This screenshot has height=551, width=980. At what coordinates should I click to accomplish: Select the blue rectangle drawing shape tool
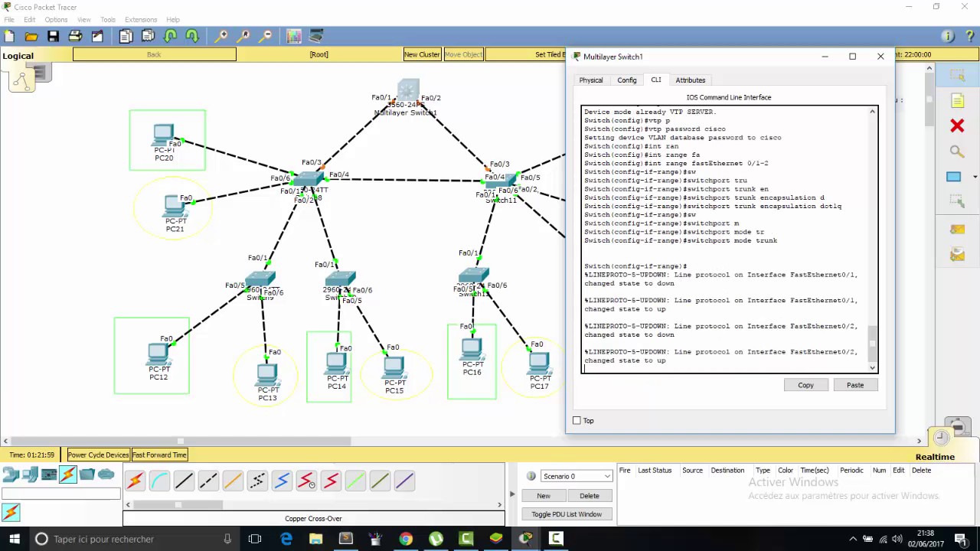coord(954,177)
